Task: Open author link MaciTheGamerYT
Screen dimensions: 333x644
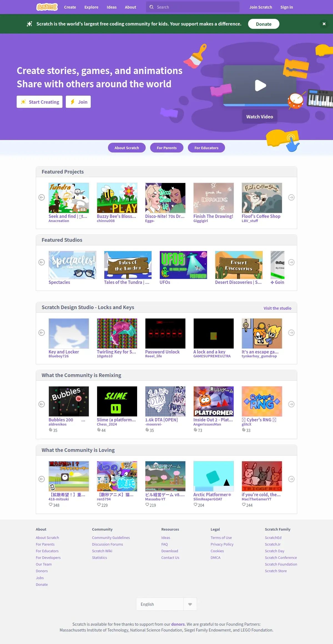Action: [x=256, y=499]
